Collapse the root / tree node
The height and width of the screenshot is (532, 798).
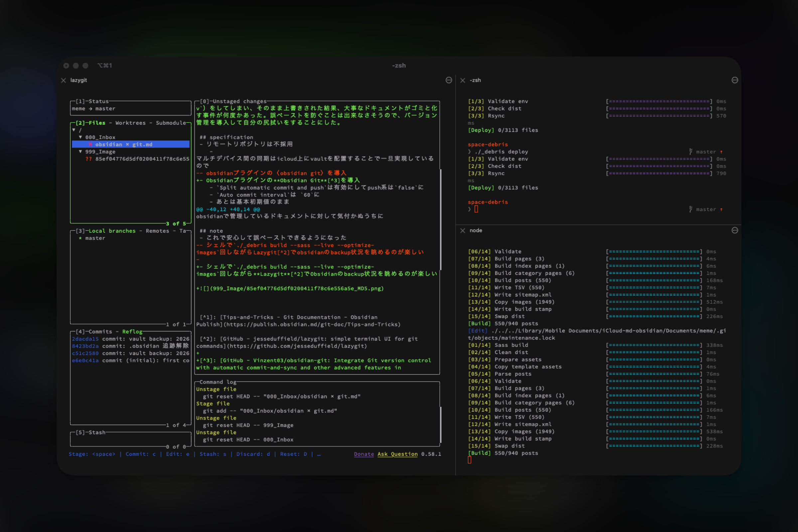pyautogui.click(x=73, y=130)
